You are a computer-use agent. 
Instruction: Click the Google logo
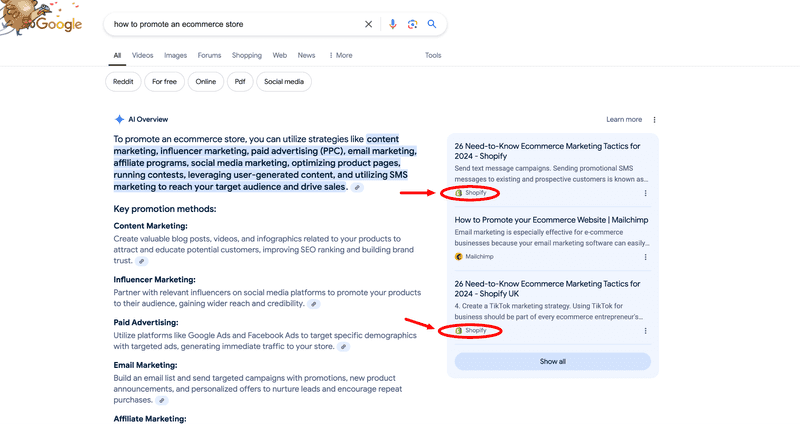43,19
